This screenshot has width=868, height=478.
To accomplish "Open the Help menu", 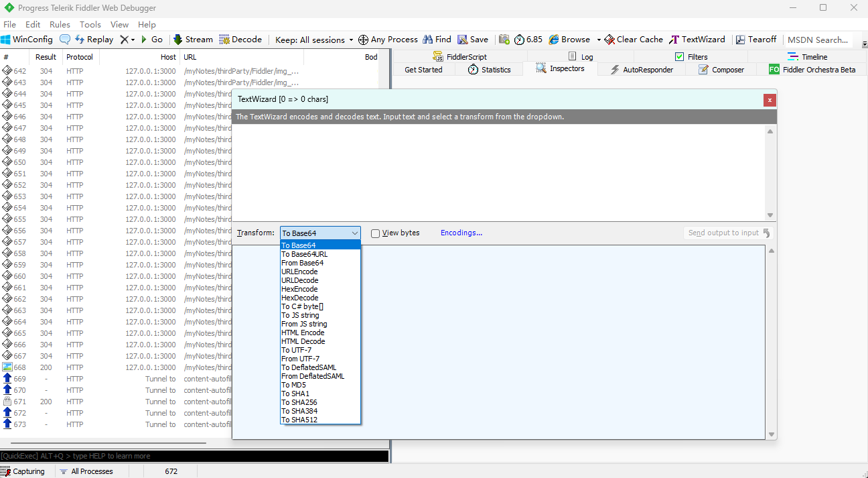I will (147, 24).
